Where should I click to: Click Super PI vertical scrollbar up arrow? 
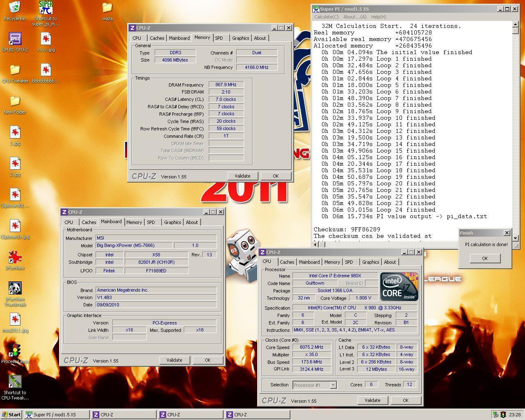click(515, 25)
